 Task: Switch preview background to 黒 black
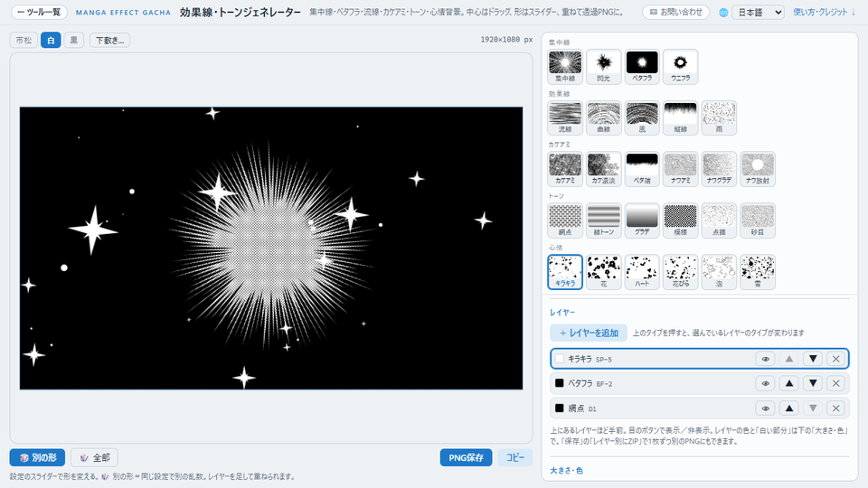[x=74, y=40]
